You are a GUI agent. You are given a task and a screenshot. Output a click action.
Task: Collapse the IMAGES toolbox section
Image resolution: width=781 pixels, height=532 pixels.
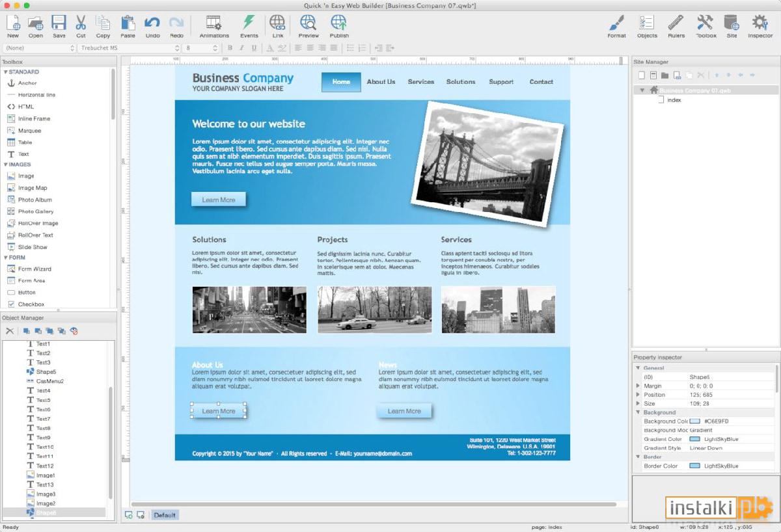coord(6,165)
